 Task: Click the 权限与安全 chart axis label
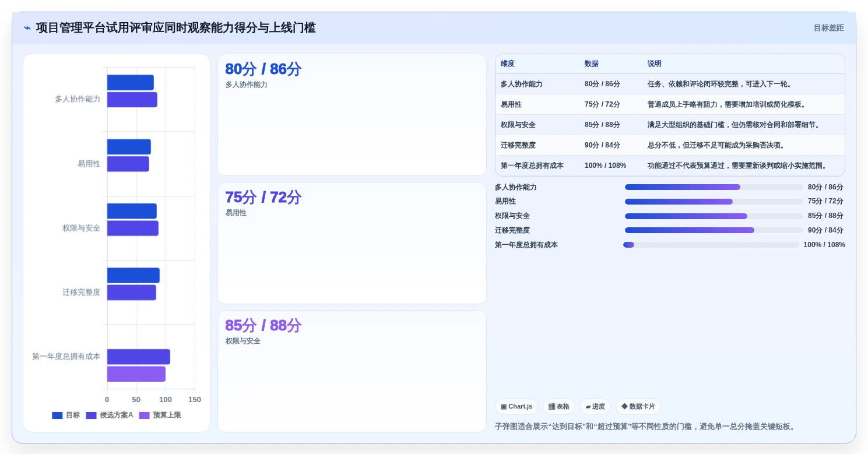(x=82, y=228)
